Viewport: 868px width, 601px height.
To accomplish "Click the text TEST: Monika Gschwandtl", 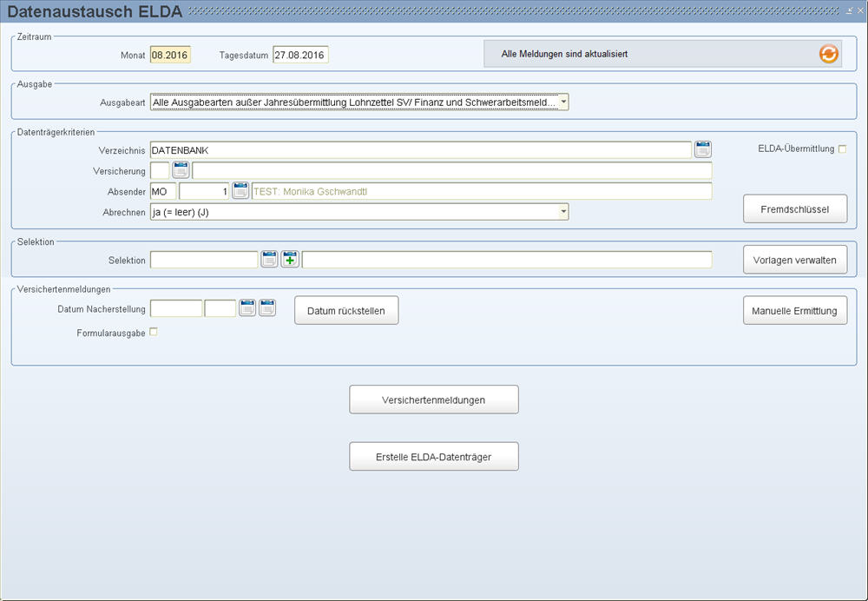I will (x=310, y=192).
